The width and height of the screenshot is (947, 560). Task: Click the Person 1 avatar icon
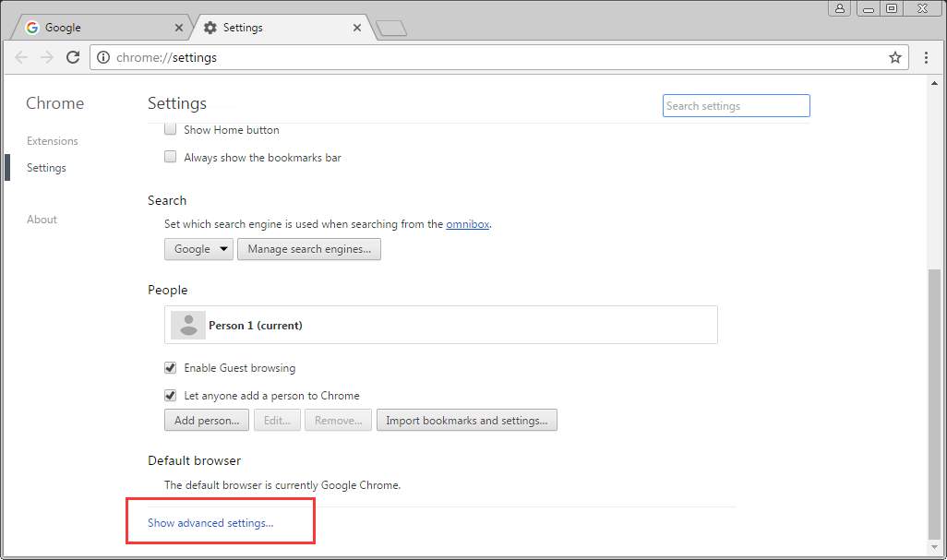188,325
